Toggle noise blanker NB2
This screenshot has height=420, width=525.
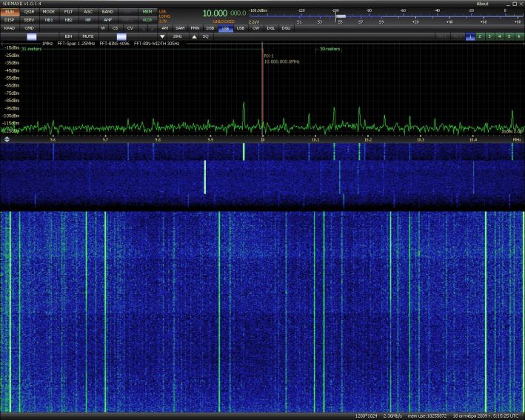[x=68, y=20]
